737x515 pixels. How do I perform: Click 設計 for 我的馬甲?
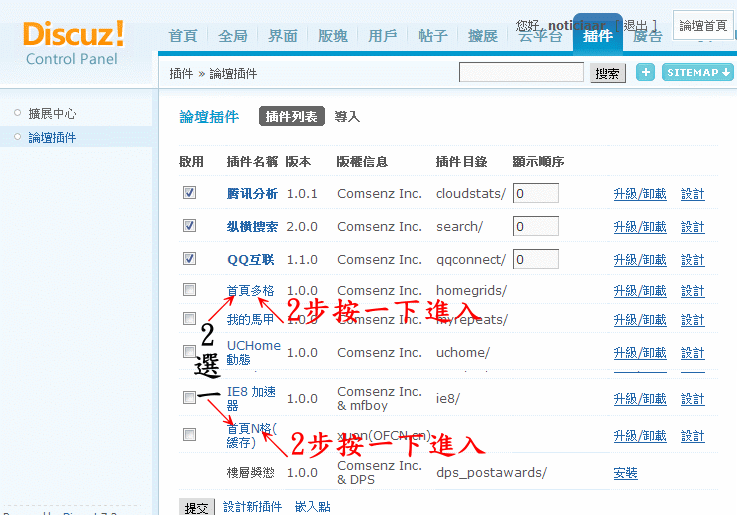(693, 320)
